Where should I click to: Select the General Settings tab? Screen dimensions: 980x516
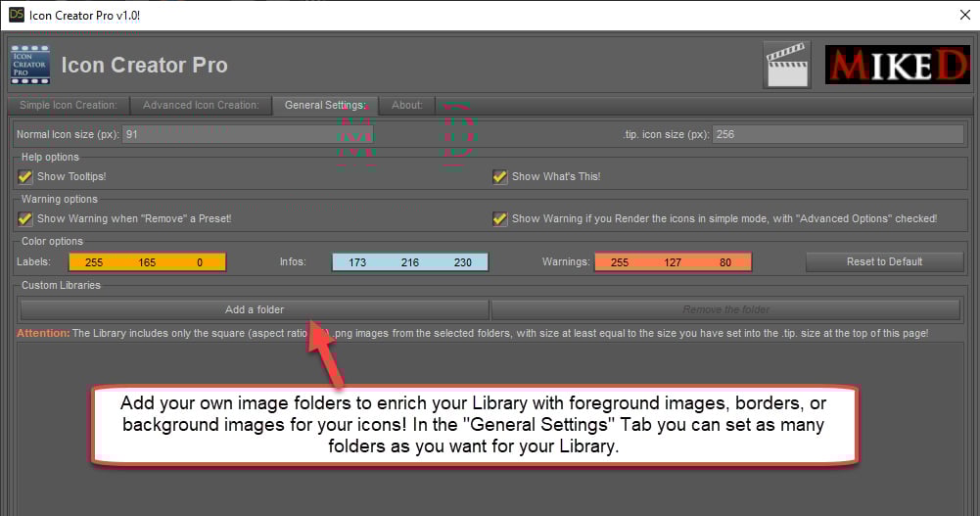324,105
